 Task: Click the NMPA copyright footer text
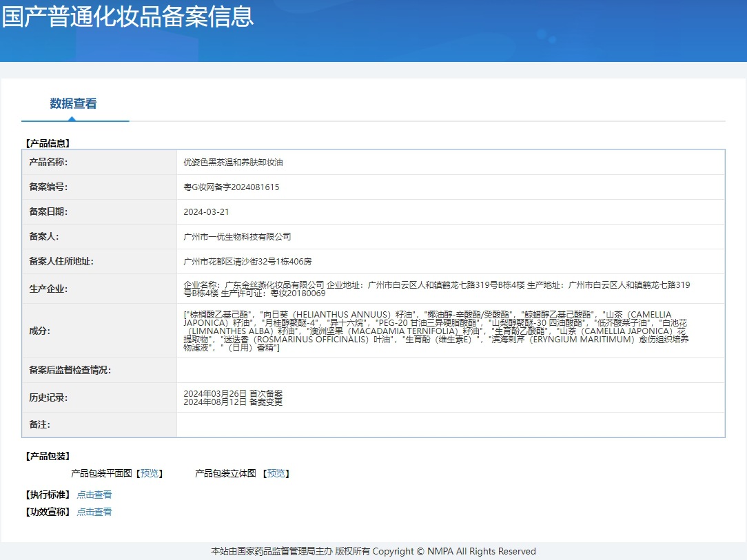(373, 552)
